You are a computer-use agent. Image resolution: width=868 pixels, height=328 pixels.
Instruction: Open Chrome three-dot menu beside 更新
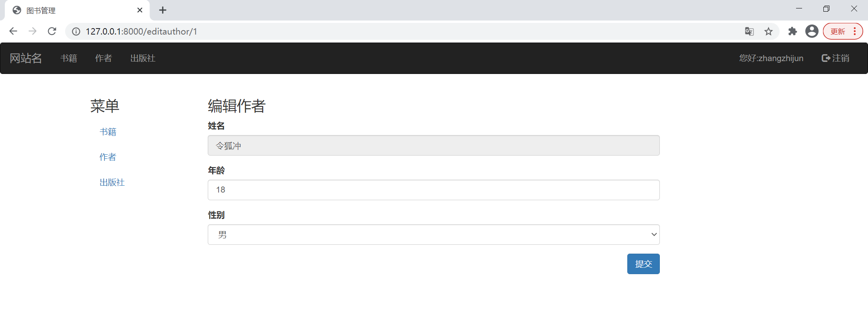coord(855,31)
